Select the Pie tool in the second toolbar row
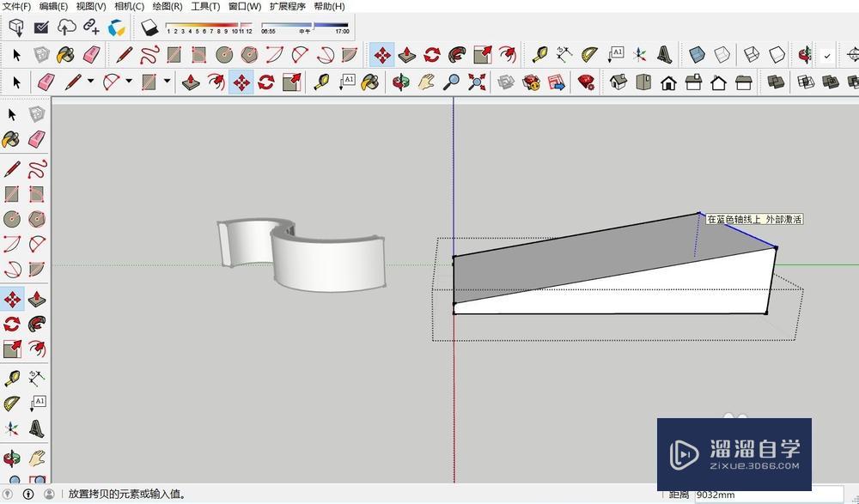 click(349, 55)
